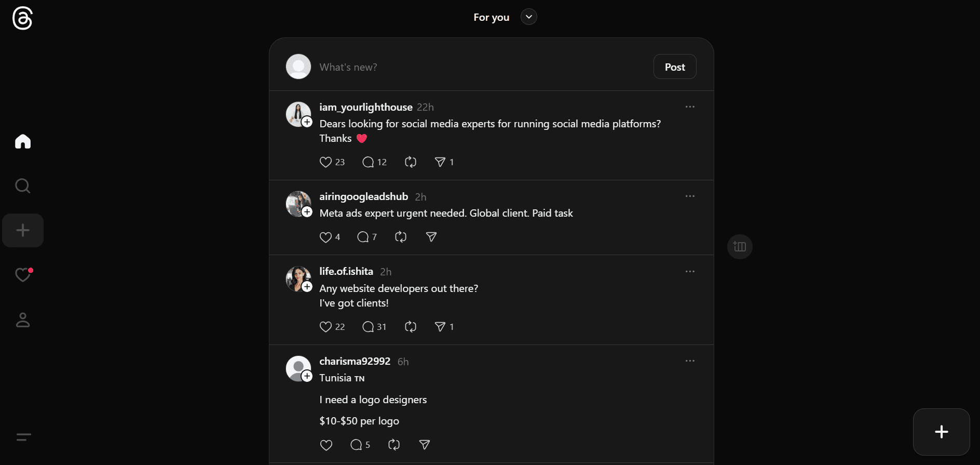The width and height of the screenshot is (980, 465).
Task: Open the Threads home feed
Action: [x=23, y=141]
